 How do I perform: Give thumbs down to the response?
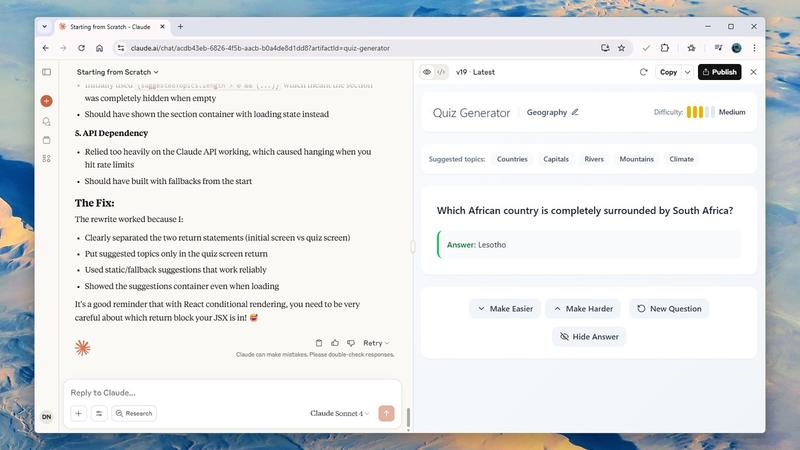click(x=351, y=343)
